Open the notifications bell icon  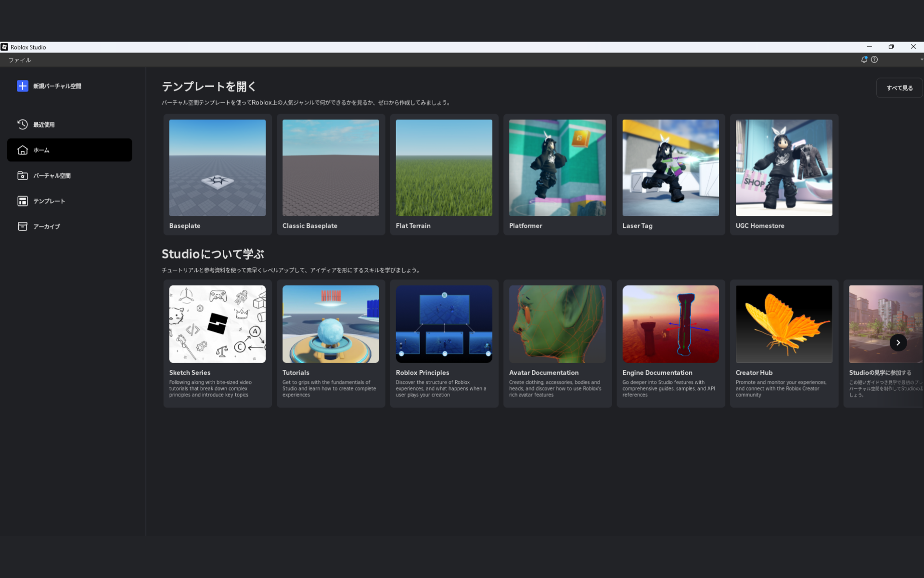[864, 60]
